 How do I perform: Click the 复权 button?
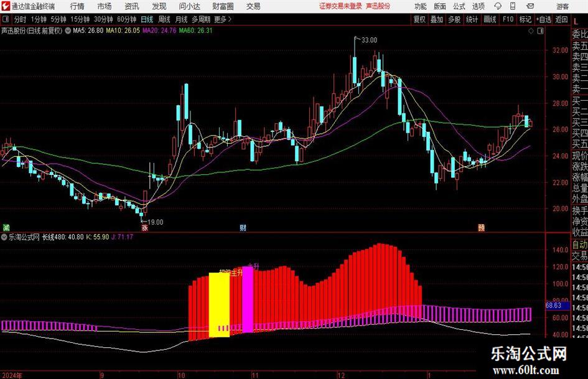tap(419, 19)
